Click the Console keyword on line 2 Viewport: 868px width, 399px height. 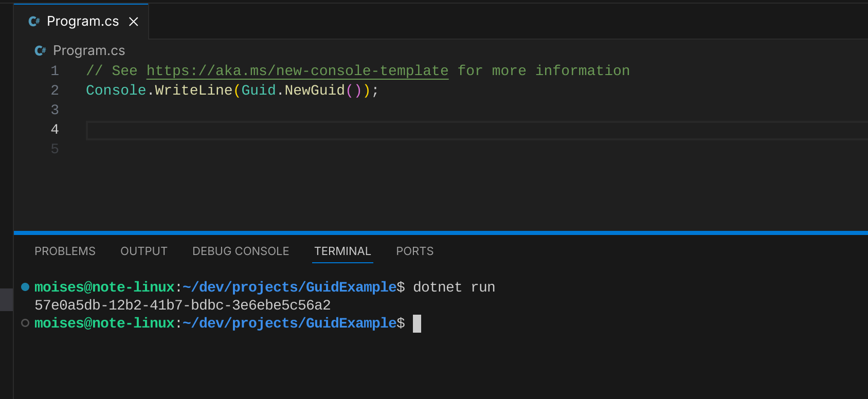[x=116, y=90]
